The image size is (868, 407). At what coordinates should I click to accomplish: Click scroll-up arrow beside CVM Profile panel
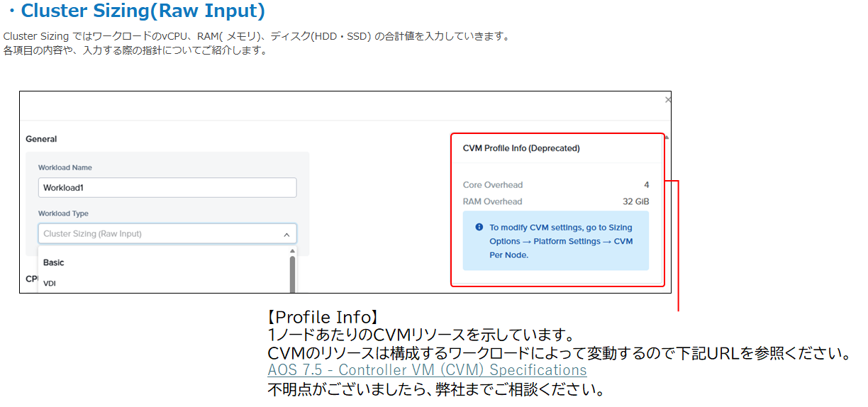tap(667, 137)
